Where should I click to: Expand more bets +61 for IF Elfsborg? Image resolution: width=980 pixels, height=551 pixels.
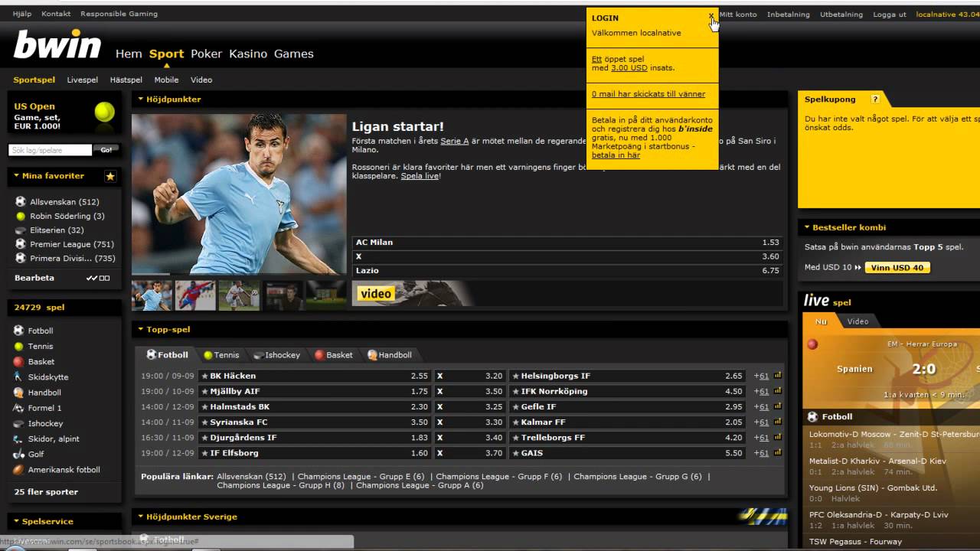(761, 453)
